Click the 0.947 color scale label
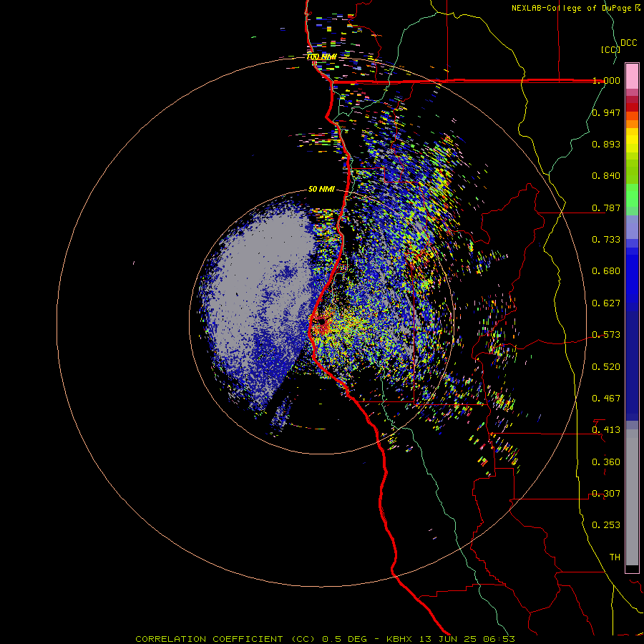 point(606,112)
